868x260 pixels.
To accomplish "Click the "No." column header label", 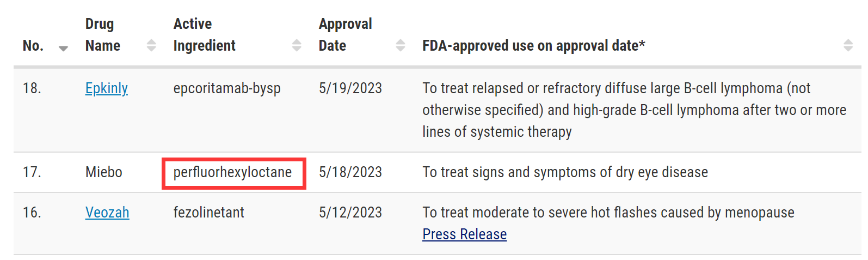I will coord(33,46).
